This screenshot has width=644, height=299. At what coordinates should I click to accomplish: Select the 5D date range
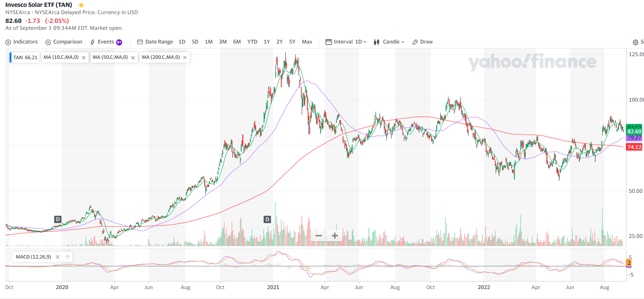pyautogui.click(x=195, y=42)
